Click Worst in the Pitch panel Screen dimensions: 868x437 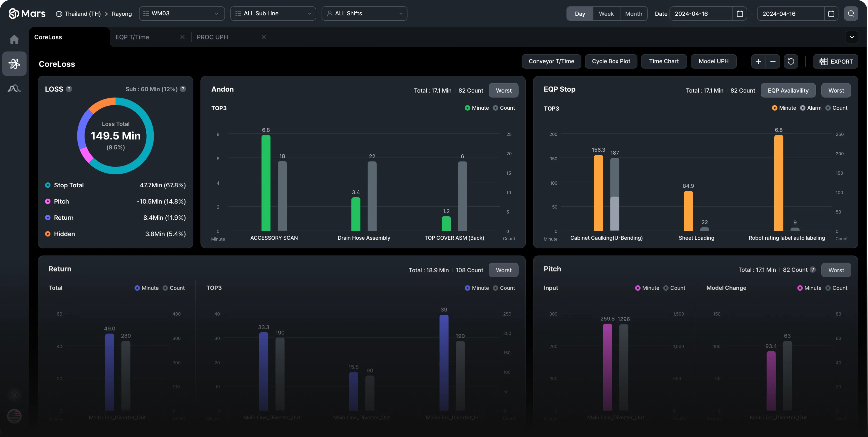tap(836, 270)
